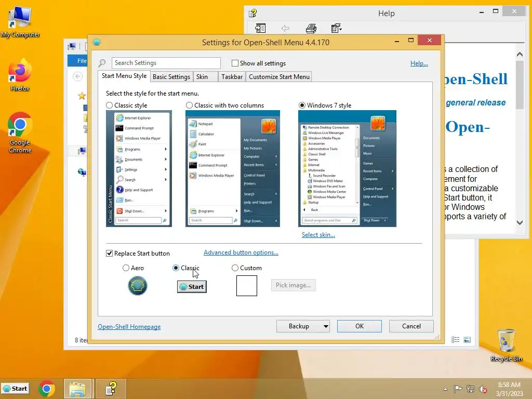The image size is (532, 399).
Task: Open Chrome from the taskbar
Action: click(x=46, y=389)
